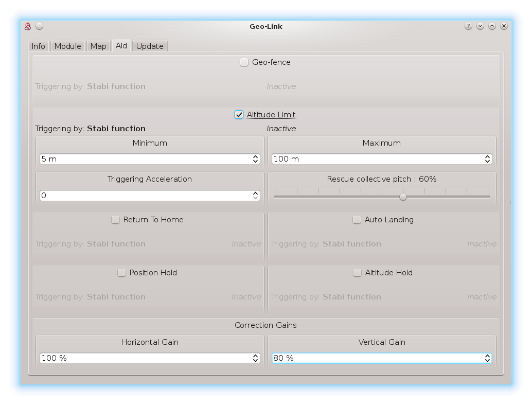Click the Rescue collective pitch slider handle
532x405 pixels.
(403, 197)
